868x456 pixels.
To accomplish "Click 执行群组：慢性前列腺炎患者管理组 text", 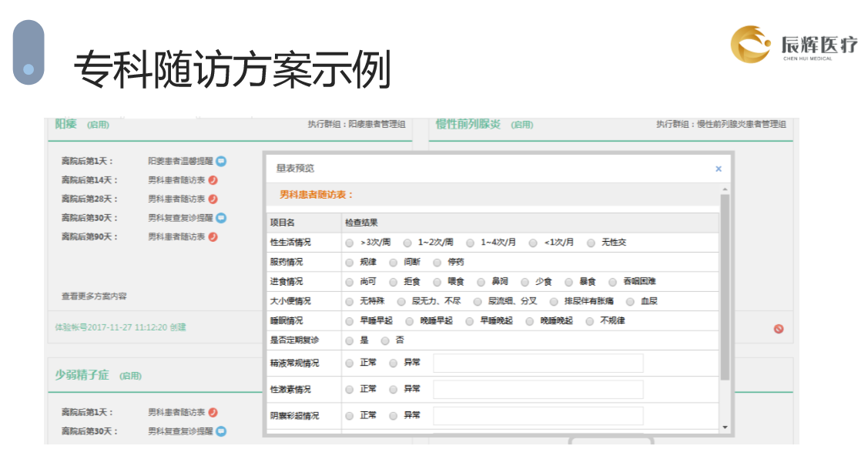I will (x=722, y=125).
